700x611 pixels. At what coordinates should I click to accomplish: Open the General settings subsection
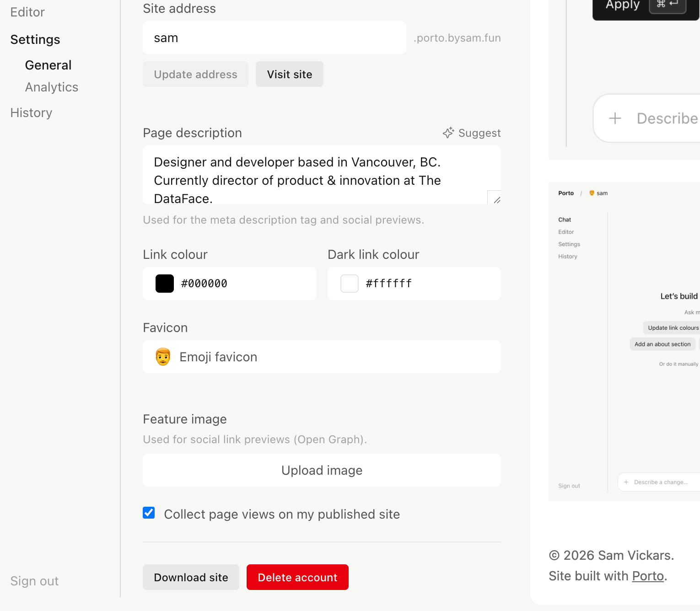click(x=48, y=65)
